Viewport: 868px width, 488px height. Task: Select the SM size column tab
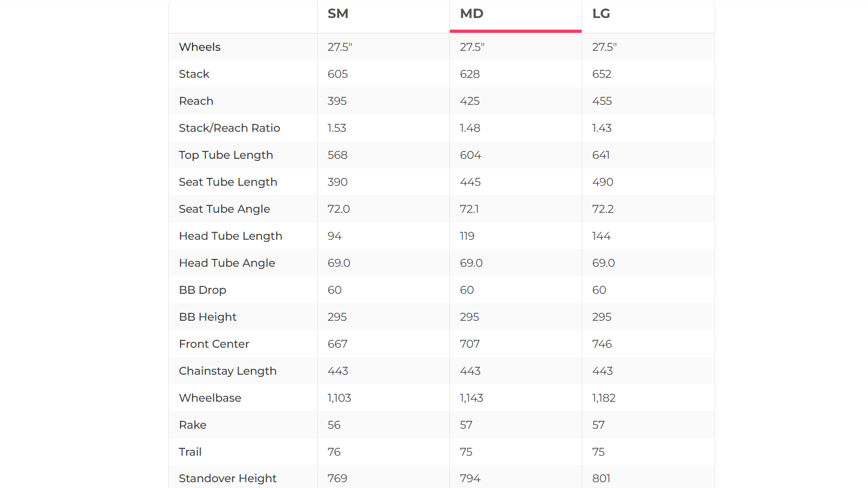tap(338, 14)
